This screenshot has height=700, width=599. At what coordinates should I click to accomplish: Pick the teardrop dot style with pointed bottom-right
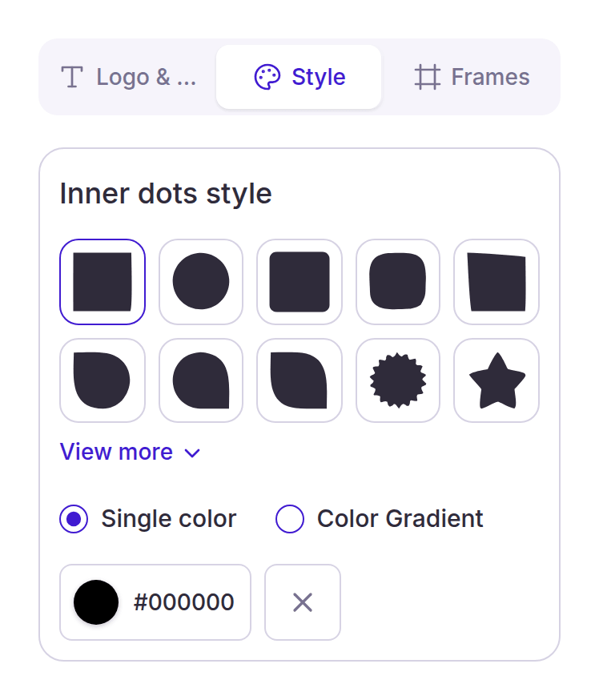point(201,380)
